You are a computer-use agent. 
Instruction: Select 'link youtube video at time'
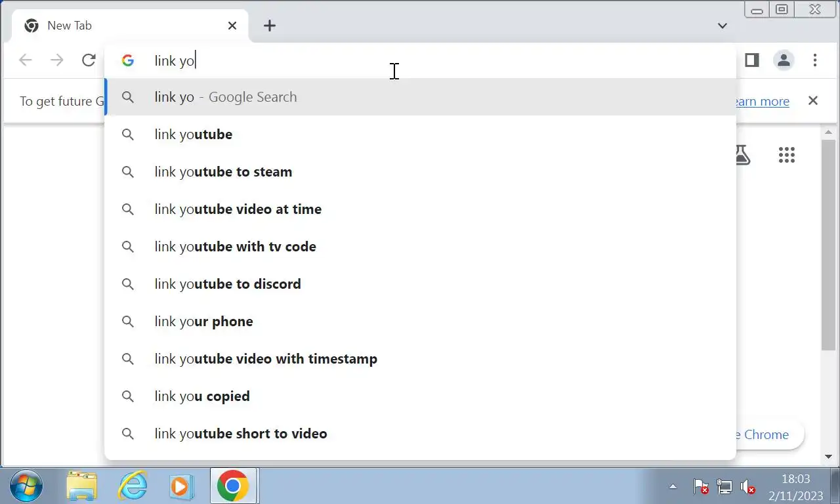point(420,209)
